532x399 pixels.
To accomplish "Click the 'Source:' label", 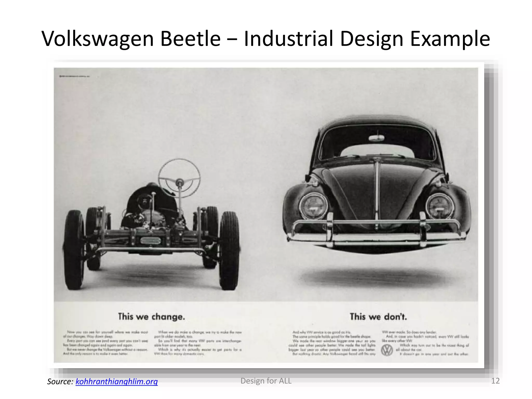I will click(x=61, y=381).
